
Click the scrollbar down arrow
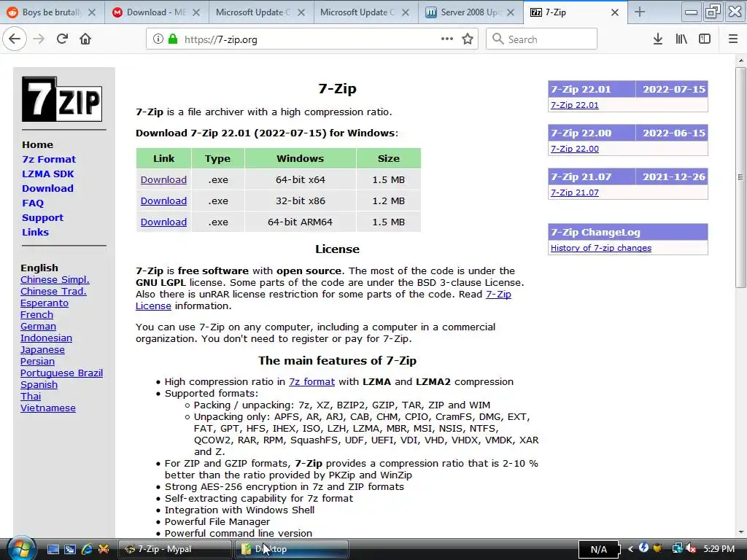pos(740,532)
